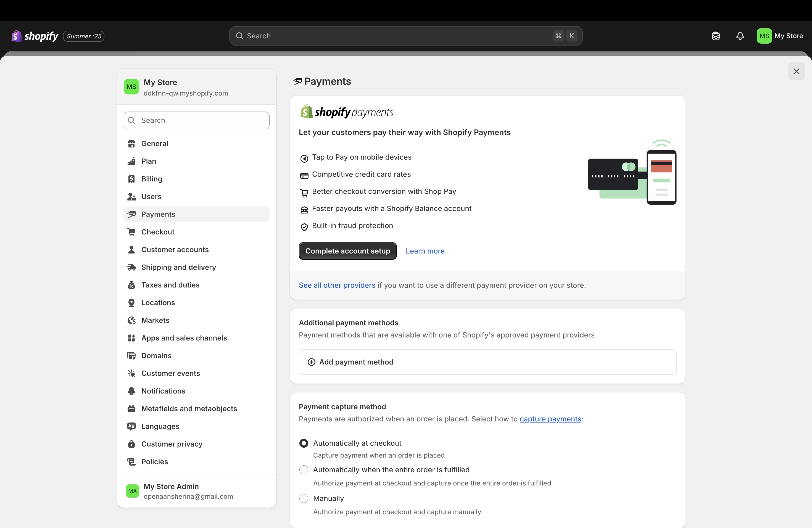Click the Policies document icon
This screenshot has width=812, height=528.
tap(131, 462)
